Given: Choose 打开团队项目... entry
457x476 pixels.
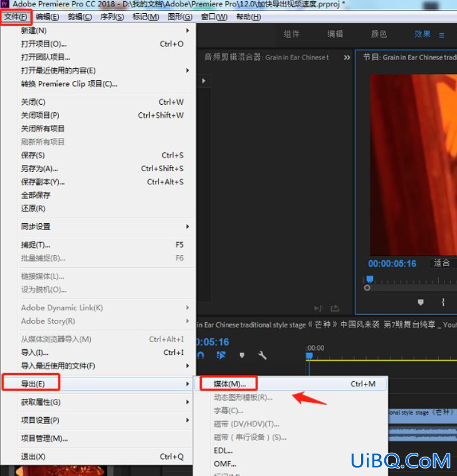Looking at the screenshot, I should coord(105,57).
